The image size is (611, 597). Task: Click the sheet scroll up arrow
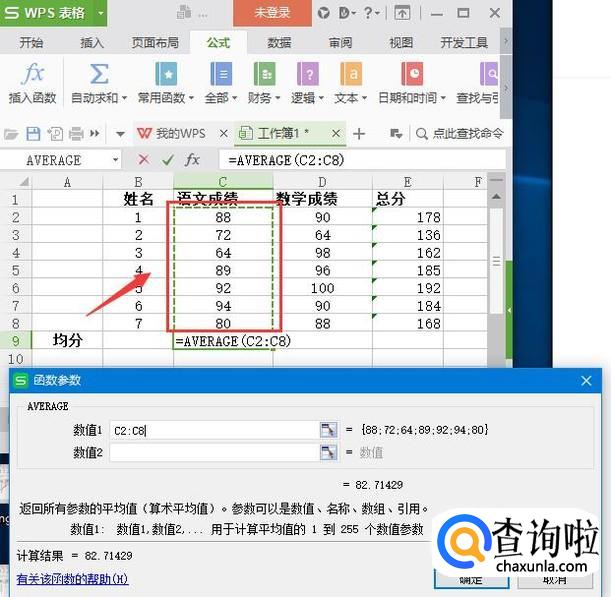(x=496, y=197)
